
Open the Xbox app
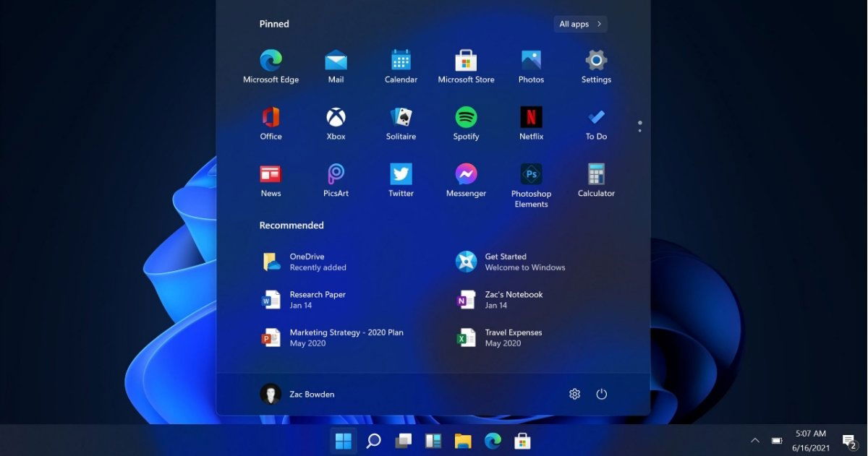pyautogui.click(x=336, y=118)
